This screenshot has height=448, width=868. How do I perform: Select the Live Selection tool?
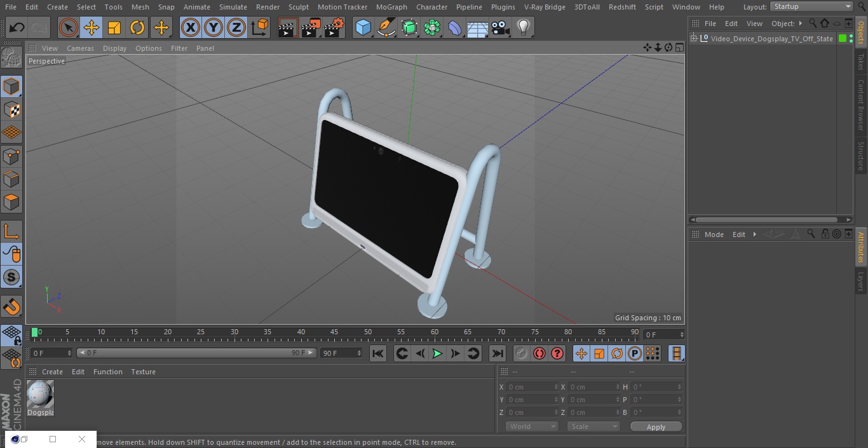68,28
